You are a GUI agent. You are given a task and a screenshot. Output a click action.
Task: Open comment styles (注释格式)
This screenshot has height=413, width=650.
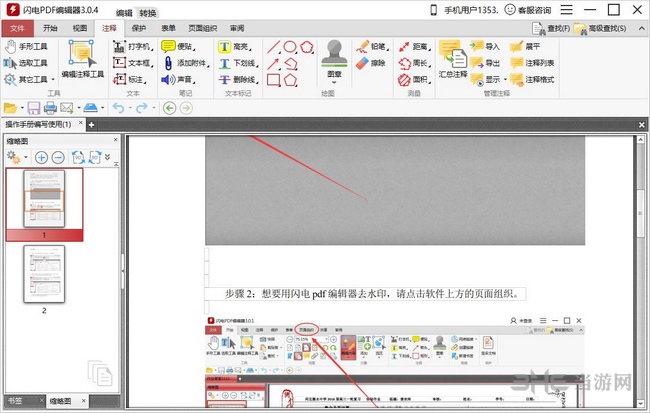coord(532,79)
